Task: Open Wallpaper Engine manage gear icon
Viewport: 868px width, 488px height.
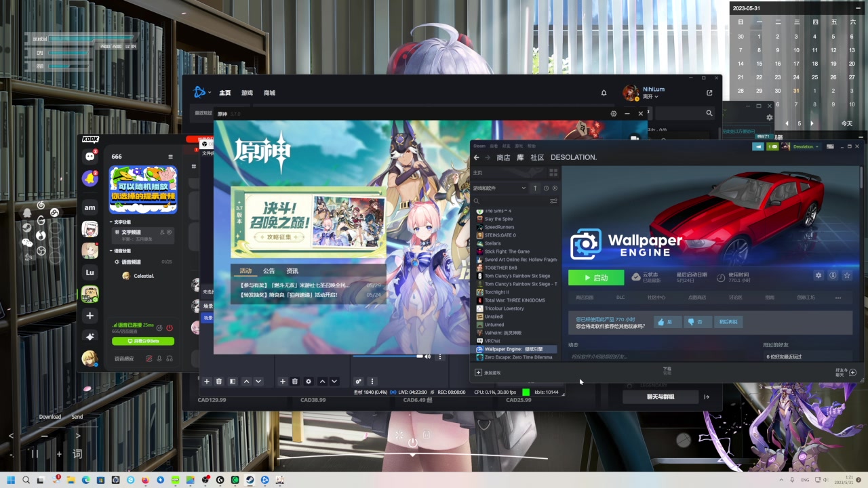Action: pos(818,276)
